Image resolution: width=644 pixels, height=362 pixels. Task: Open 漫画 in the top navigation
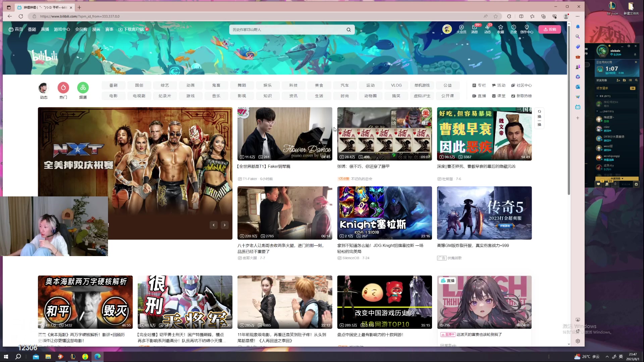pyautogui.click(x=96, y=29)
